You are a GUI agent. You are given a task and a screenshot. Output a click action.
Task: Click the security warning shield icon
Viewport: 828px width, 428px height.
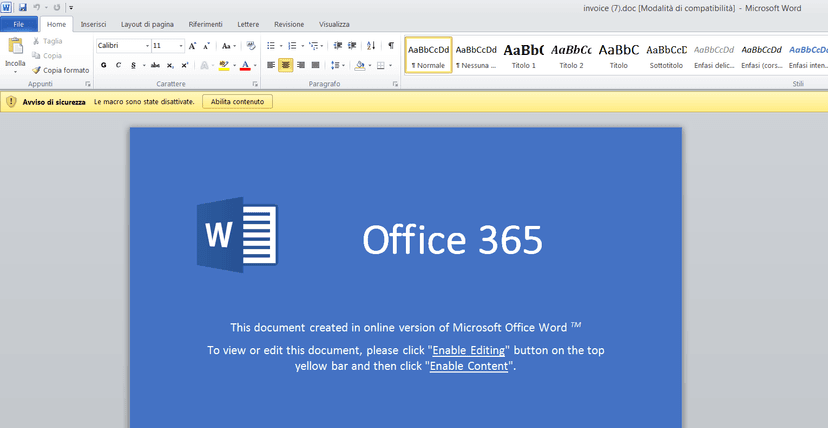[11, 101]
